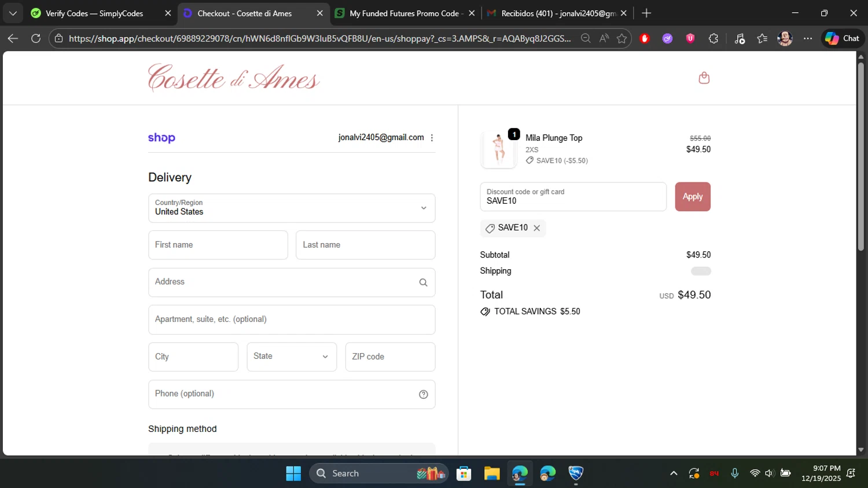Add this page to favorites
The image size is (868, 488).
click(x=621, y=38)
